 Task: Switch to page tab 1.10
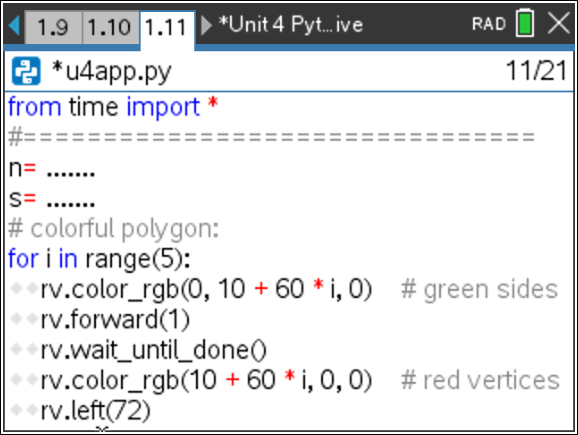[110, 28]
